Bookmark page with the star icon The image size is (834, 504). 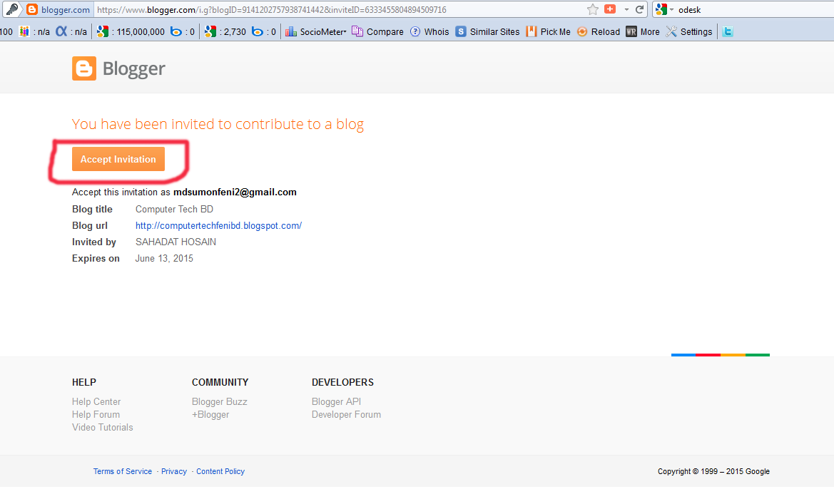click(593, 9)
